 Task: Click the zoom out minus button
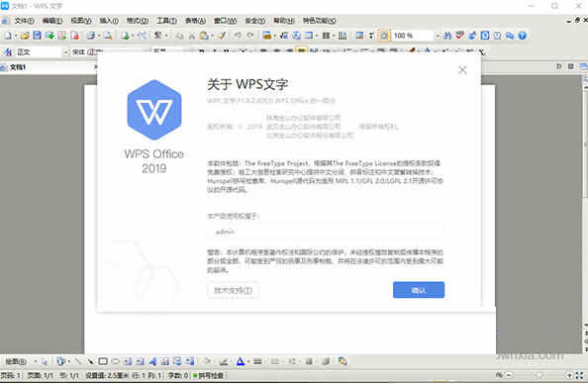(x=509, y=375)
